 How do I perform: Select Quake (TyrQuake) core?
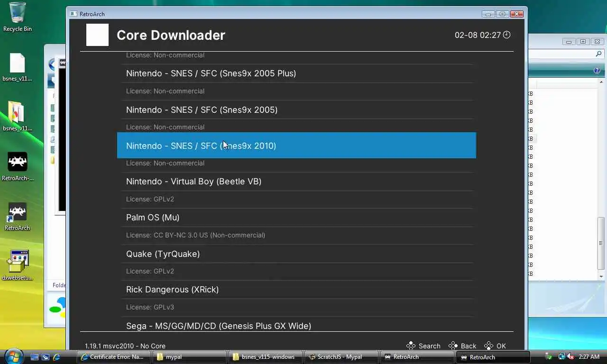(x=296, y=254)
